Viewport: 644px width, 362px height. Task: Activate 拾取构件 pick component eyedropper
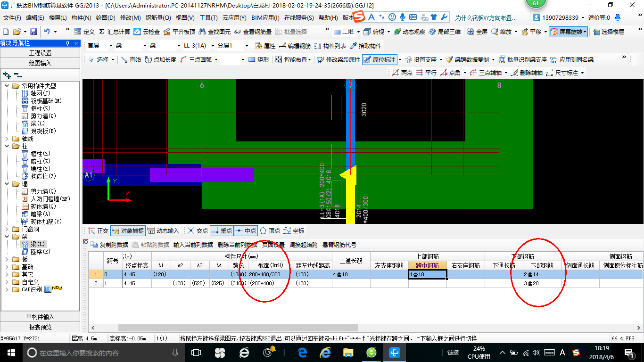pyautogui.click(x=365, y=46)
